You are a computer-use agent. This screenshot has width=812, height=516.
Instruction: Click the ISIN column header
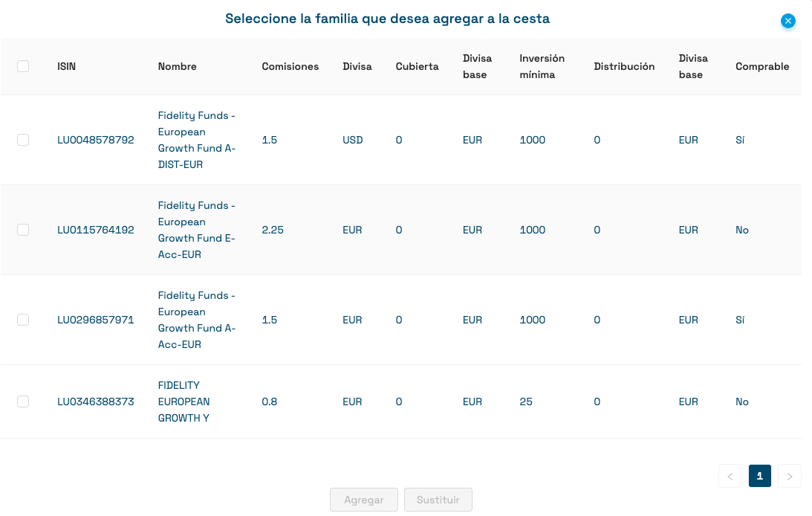[x=66, y=66]
